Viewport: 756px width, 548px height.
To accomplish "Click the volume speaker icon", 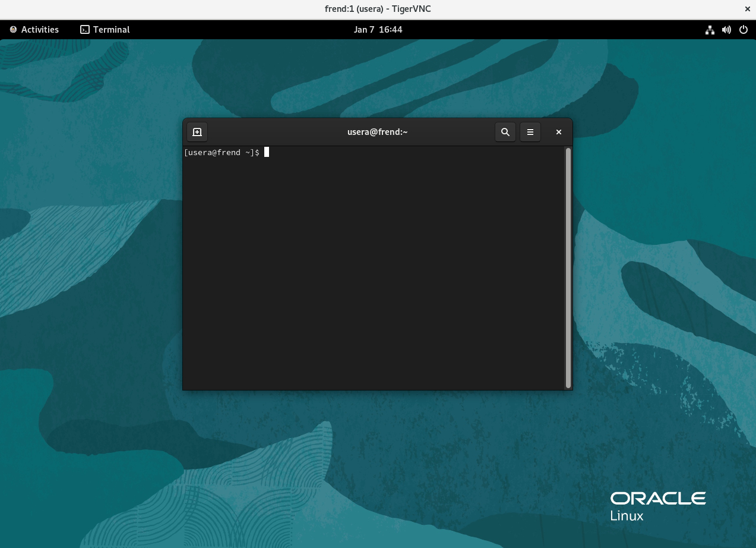I will 726,30.
